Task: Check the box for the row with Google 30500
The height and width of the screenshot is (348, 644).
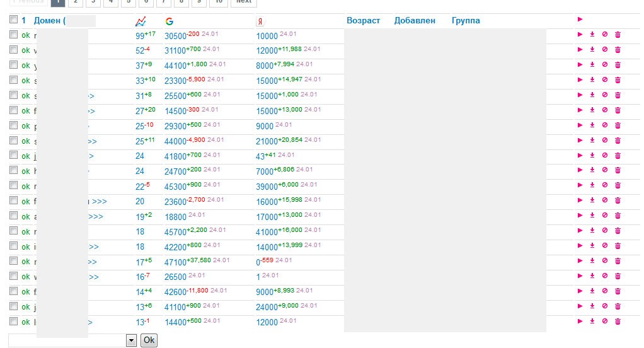Action: pos(14,35)
